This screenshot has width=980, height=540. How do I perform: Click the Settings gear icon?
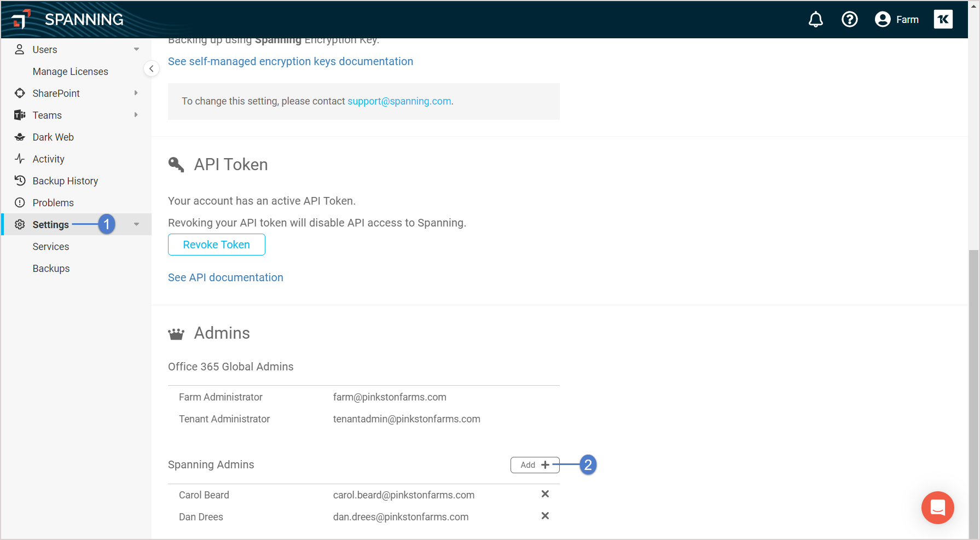coord(20,224)
